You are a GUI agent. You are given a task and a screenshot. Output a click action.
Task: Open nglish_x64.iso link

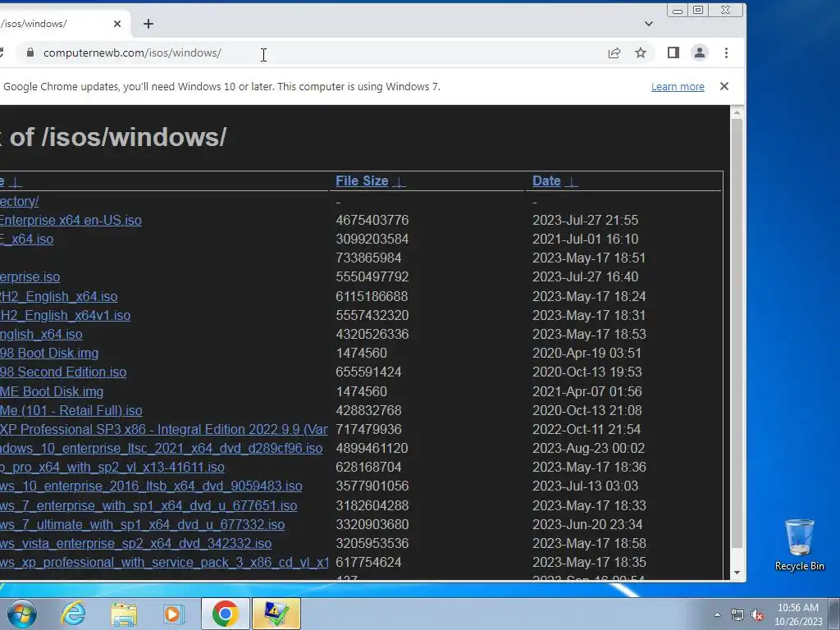41,335
